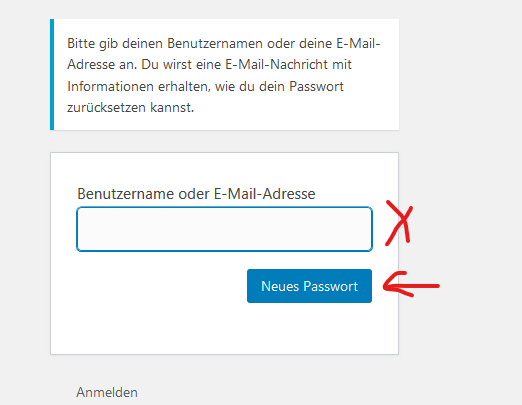
Task: Select the password reset info notice box
Action: (224, 74)
